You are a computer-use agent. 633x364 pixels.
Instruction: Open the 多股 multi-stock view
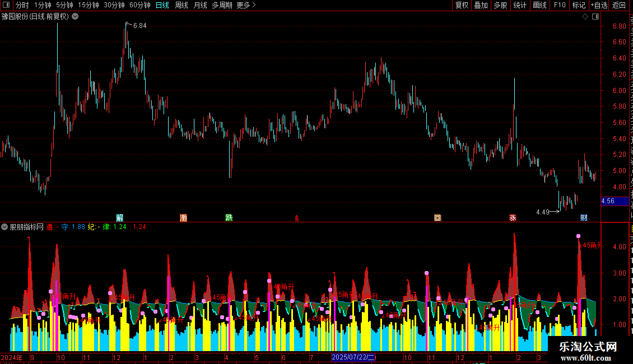point(501,5)
